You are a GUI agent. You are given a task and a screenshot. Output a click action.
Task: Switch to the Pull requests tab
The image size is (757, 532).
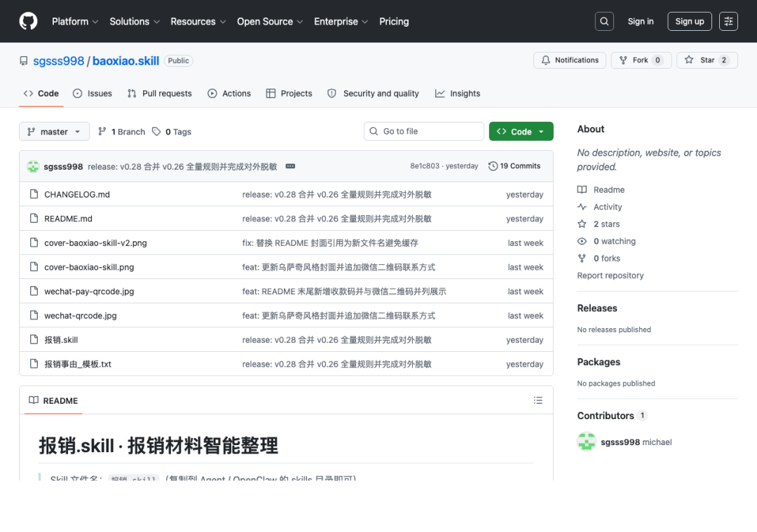[159, 93]
